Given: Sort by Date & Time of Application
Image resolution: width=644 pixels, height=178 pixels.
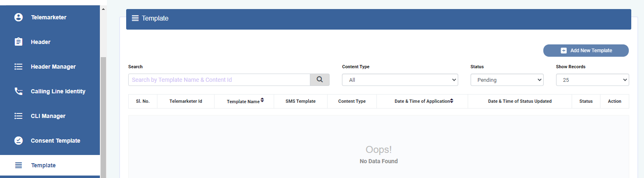Looking at the screenshot, I should (x=452, y=100).
